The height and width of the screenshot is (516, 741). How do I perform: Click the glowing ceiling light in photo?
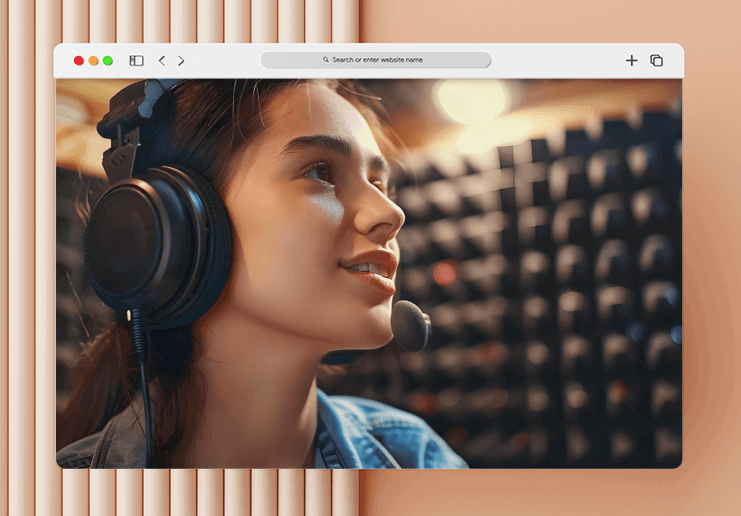click(470, 100)
